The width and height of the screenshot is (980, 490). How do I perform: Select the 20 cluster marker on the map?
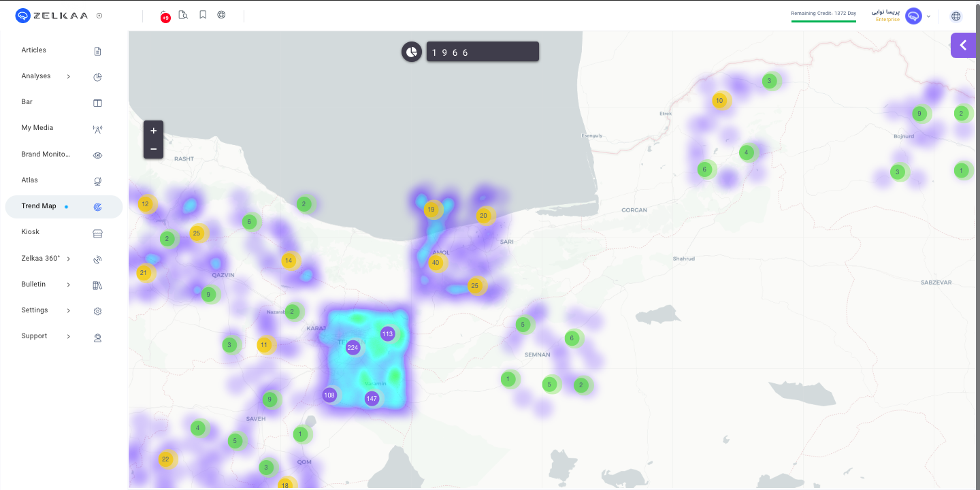click(483, 215)
